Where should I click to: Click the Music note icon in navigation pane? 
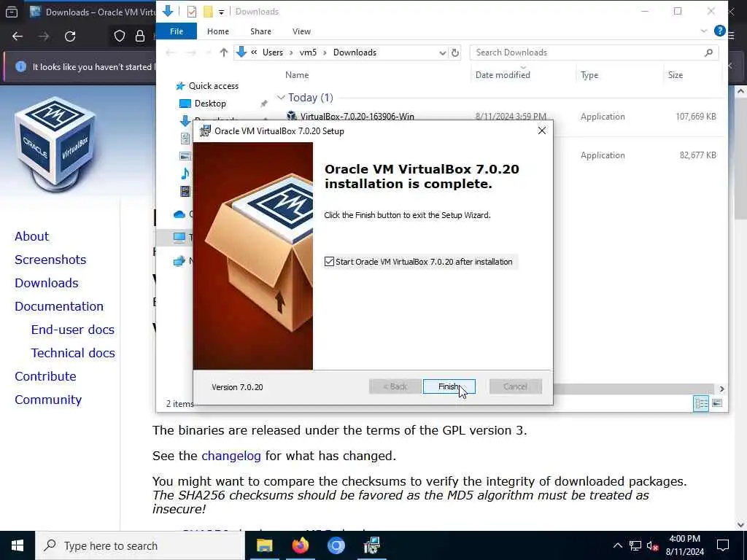[x=185, y=174]
